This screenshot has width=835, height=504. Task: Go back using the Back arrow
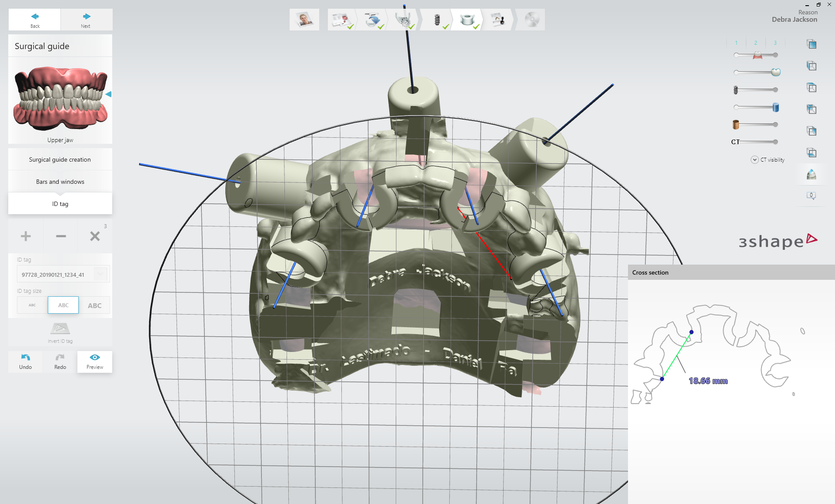pos(35,20)
